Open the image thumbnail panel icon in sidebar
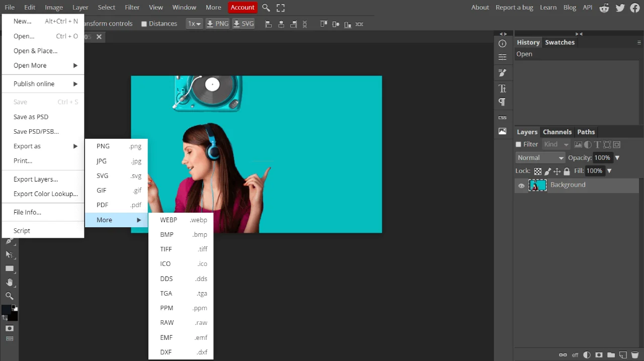The width and height of the screenshot is (644, 361). (x=502, y=131)
